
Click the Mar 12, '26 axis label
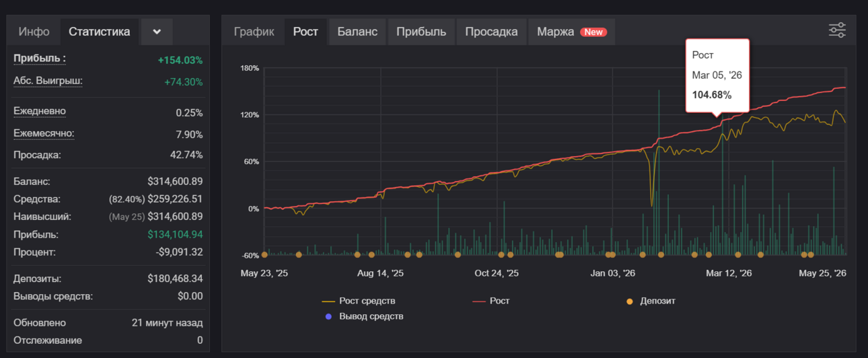[729, 273]
